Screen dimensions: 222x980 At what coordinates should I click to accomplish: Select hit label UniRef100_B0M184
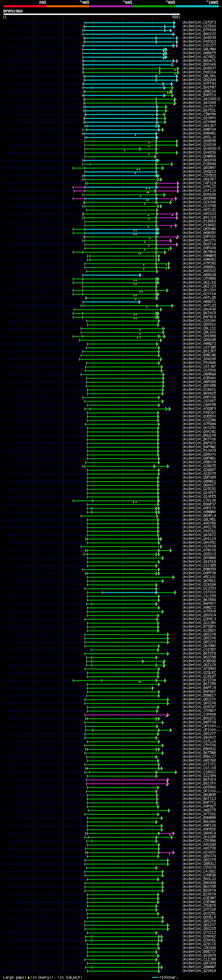tap(199, 194)
